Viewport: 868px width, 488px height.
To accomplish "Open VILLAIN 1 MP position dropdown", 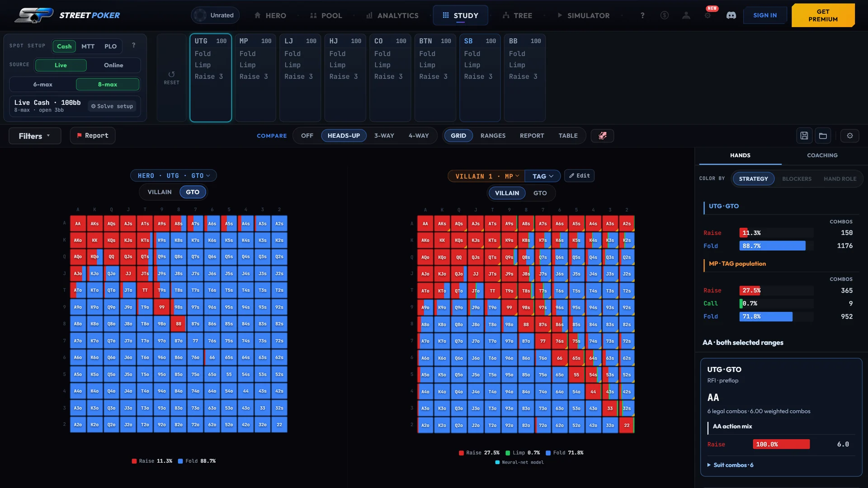I will pos(487,176).
